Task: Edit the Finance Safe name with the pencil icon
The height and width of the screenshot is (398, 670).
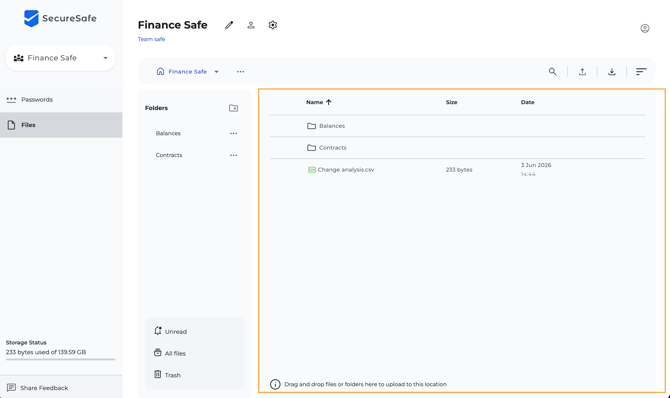Action: click(x=229, y=25)
